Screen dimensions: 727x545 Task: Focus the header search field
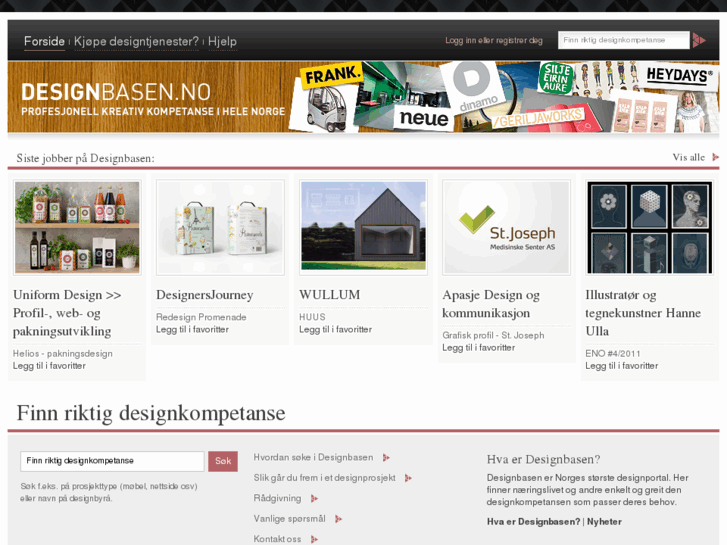tap(624, 40)
